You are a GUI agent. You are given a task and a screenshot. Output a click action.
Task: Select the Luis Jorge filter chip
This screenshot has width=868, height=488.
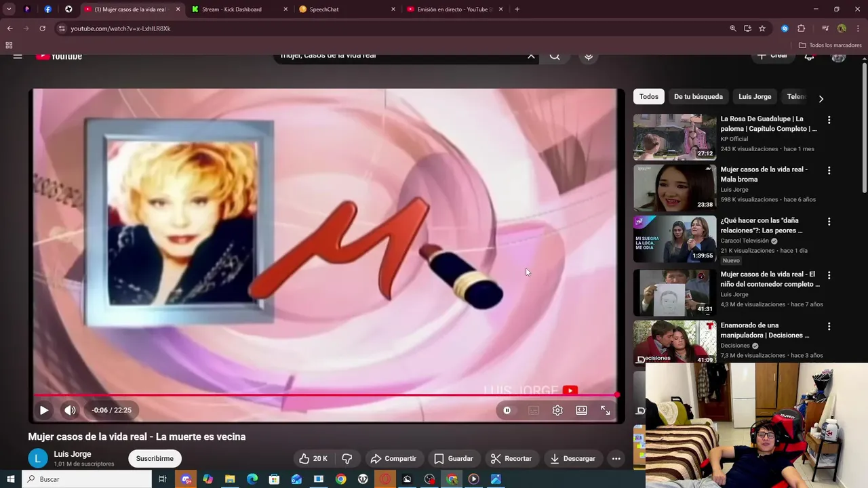(x=755, y=96)
